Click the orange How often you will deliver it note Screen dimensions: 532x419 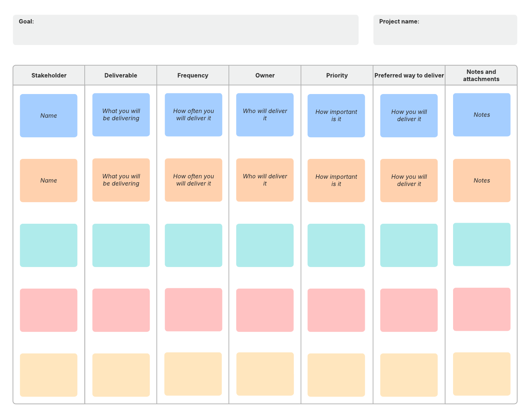tap(194, 180)
